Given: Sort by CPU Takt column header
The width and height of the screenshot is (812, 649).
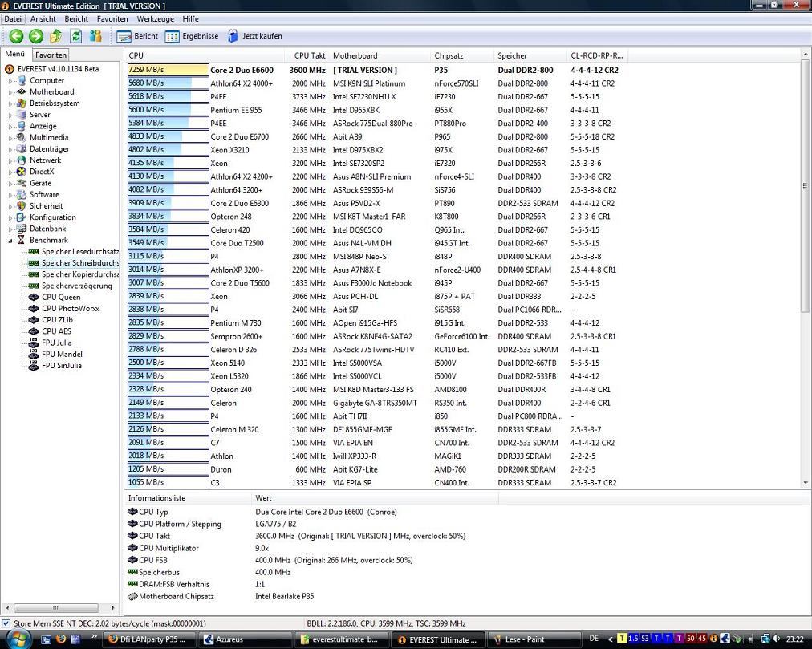Looking at the screenshot, I should (307, 55).
